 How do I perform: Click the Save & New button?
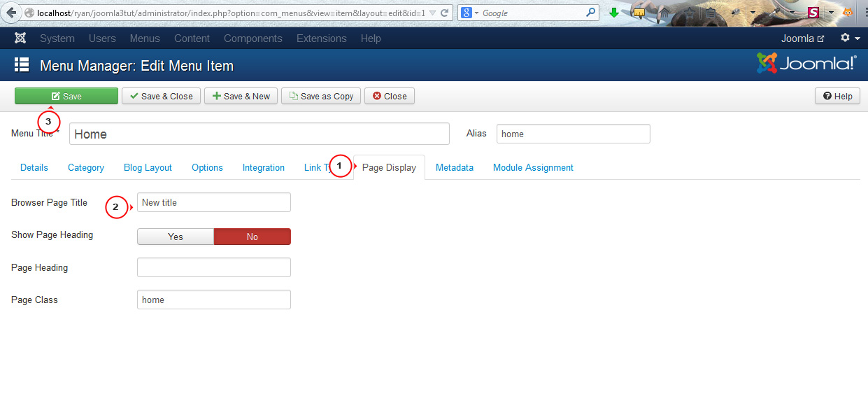pos(241,96)
